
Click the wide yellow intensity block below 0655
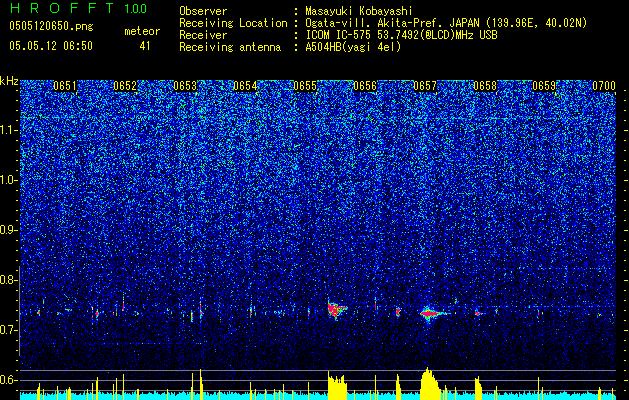click(x=337, y=386)
